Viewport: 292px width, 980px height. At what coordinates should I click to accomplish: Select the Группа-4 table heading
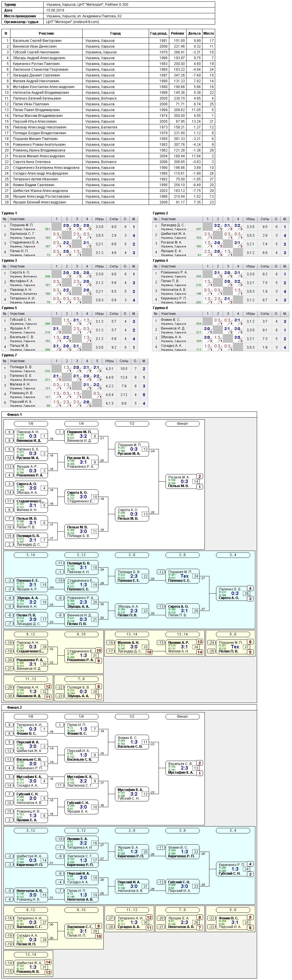tap(160, 260)
